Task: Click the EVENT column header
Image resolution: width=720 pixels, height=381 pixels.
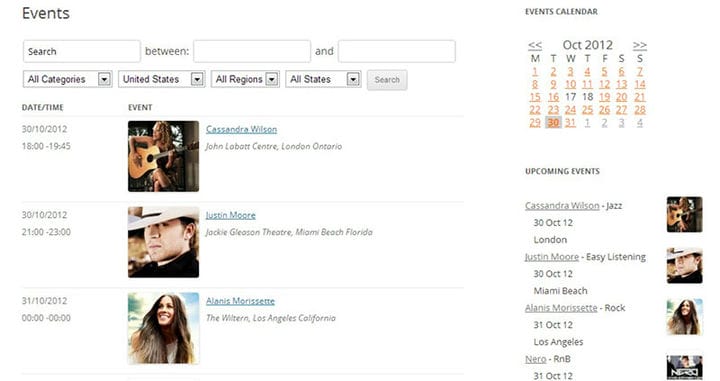Action: [x=140, y=107]
